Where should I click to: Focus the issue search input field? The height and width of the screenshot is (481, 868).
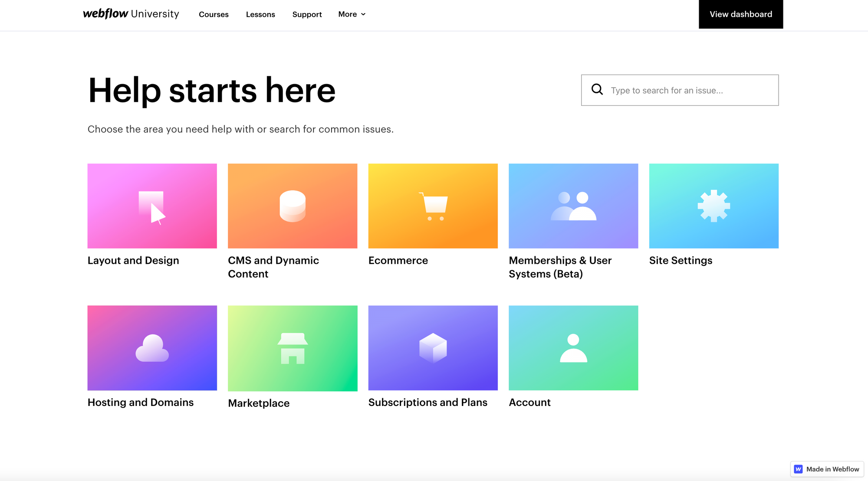690,90
